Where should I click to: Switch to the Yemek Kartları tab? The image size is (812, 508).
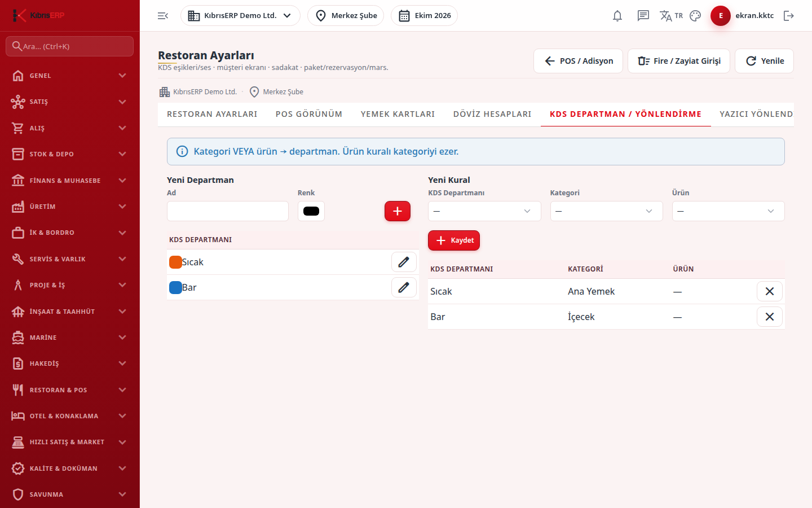pyautogui.click(x=398, y=114)
